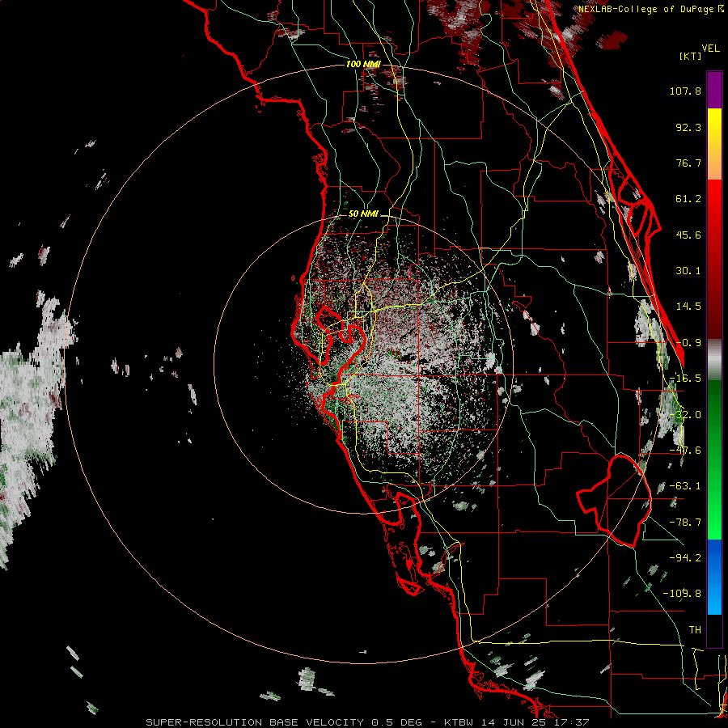Click the -109.8 velocity scale value

[682, 594]
